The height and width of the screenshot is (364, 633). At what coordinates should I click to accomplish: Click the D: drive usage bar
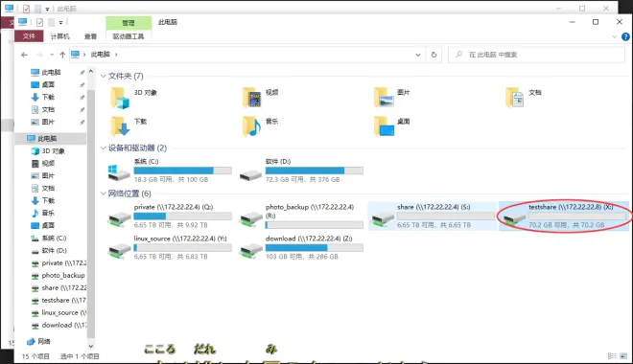click(314, 171)
